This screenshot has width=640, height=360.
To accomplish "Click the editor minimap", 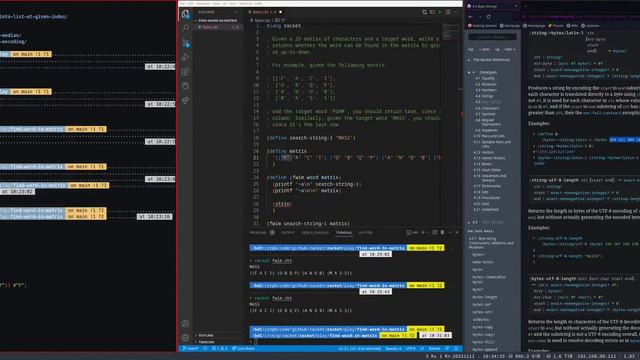I will (x=451, y=33).
